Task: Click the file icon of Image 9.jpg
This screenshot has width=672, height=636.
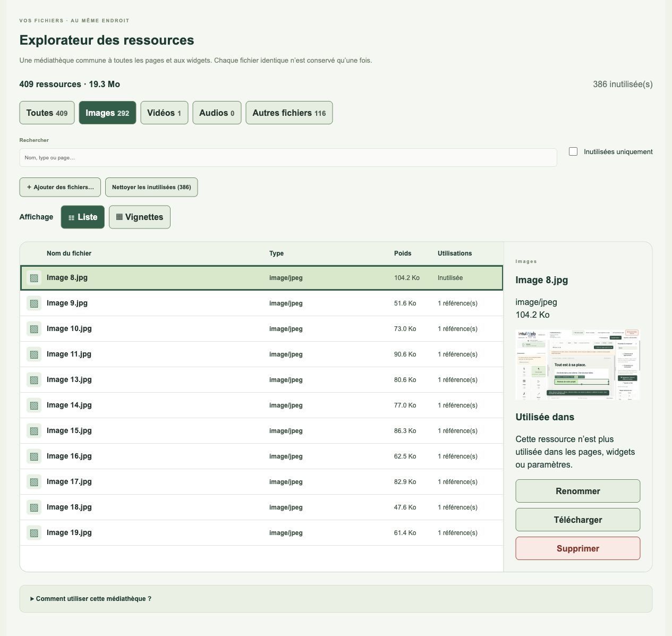Action: (34, 303)
